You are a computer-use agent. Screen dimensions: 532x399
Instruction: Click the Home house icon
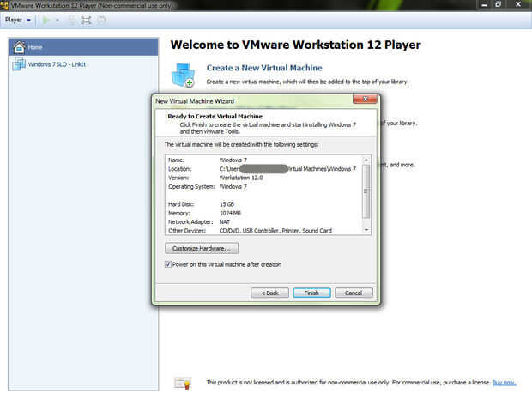tap(19, 47)
